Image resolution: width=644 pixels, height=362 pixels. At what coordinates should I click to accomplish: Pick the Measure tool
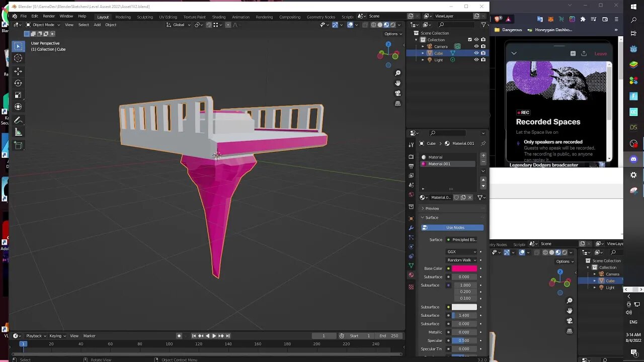pyautogui.click(x=18, y=132)
